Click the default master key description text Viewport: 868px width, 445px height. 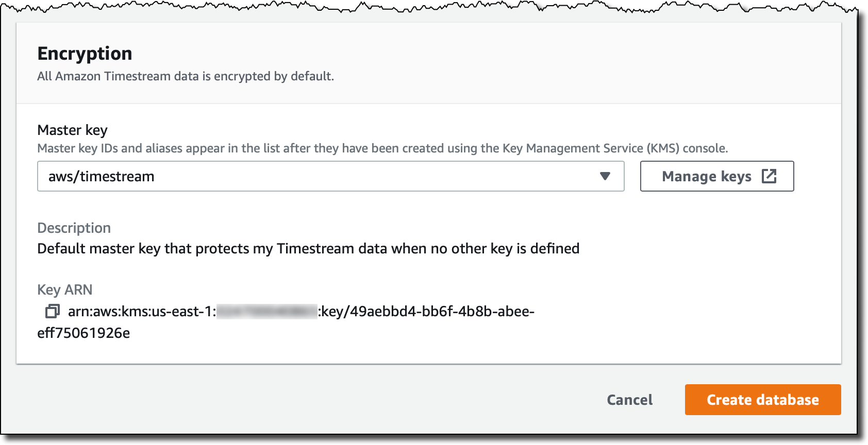coord(309,249)
